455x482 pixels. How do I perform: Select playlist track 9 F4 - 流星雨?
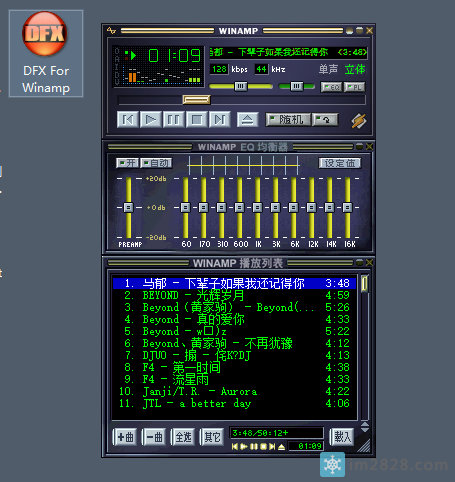[x=234, y=379]
